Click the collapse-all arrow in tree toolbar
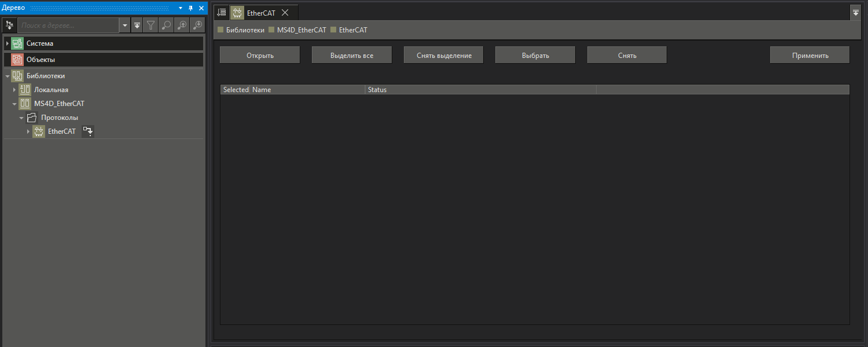This screenshot has width=868, height=347. click(x=137, y=25)
